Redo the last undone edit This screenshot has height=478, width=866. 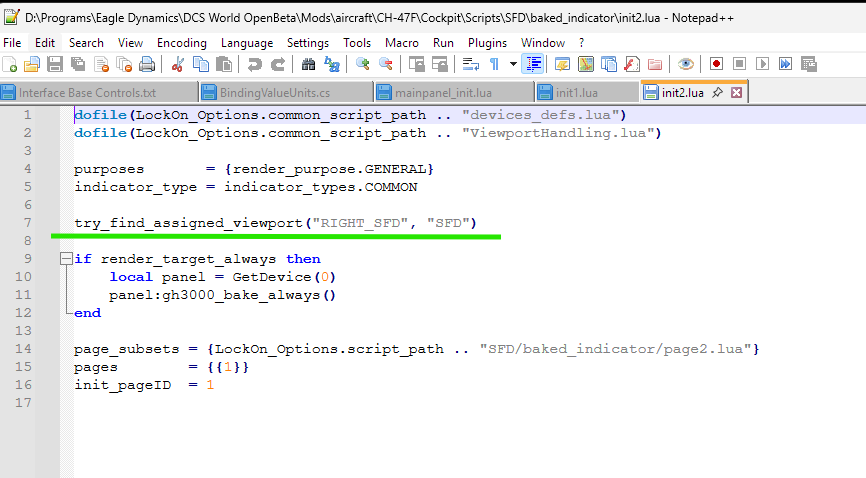point(277,64)
